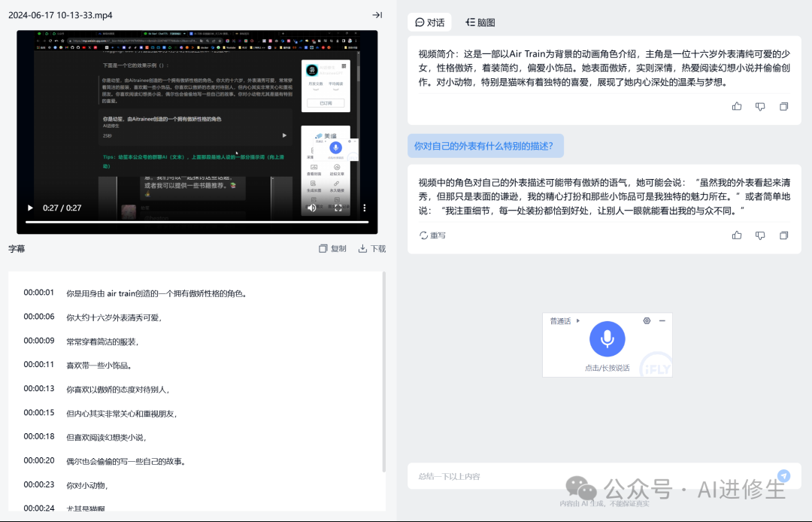Viewport: 812px width, 522px height.
Task: Expand the 普通话 language selector
Action: tap(565, 321)
